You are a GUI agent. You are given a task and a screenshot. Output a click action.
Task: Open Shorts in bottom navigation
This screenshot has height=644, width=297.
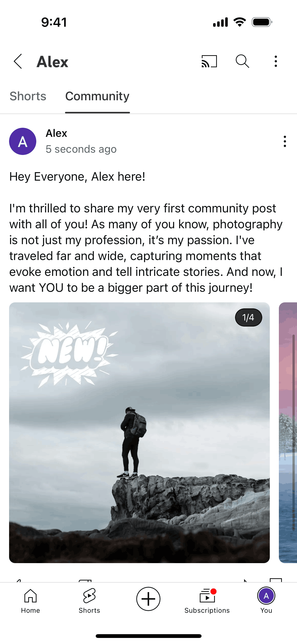click(89, 601)
